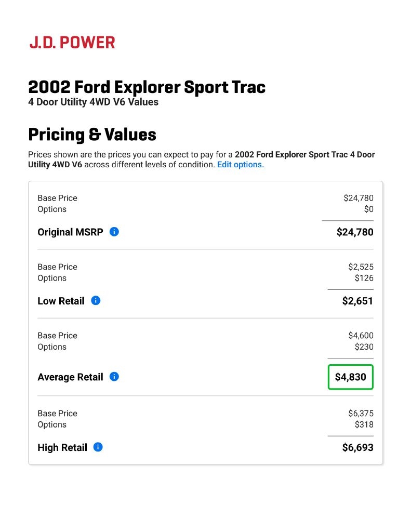Viewport: 411px width, 532px height.
Task: Click the High Retail label
Action: [x=62, y=447]
